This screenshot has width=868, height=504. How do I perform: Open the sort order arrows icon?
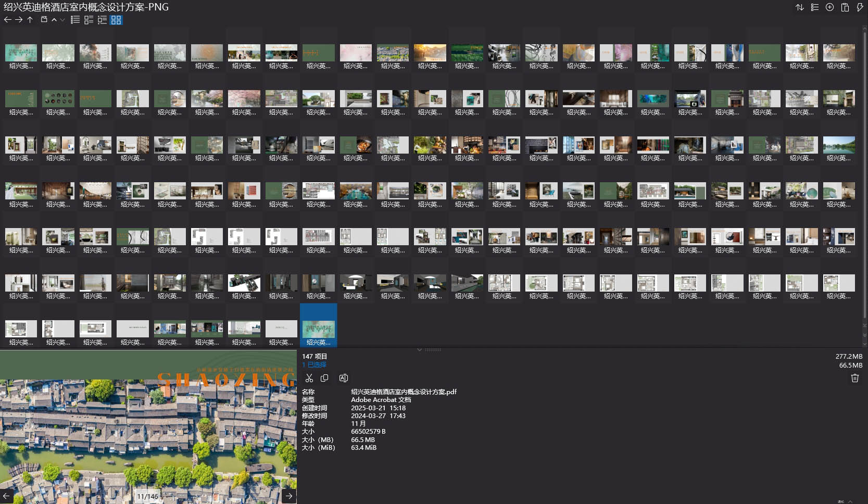(799, 7)
